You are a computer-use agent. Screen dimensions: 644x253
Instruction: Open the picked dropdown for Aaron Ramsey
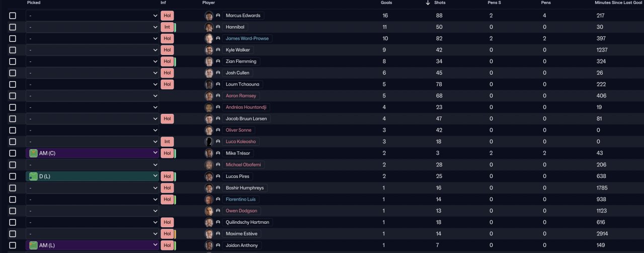click(x=93, y=96)
